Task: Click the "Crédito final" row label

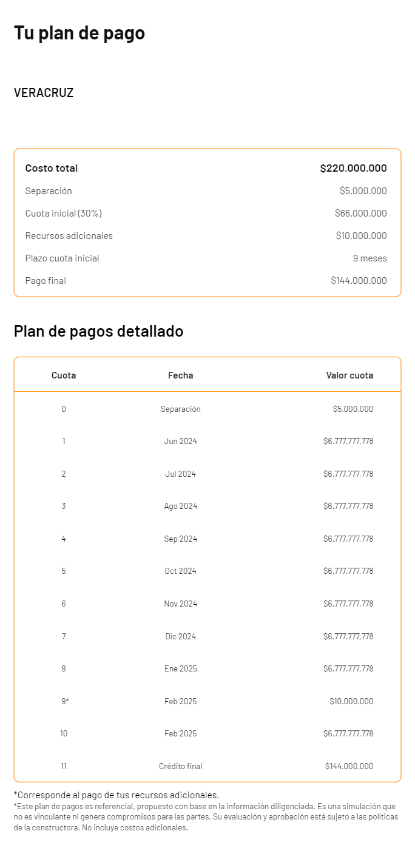Action: click(x=181, y=766)
